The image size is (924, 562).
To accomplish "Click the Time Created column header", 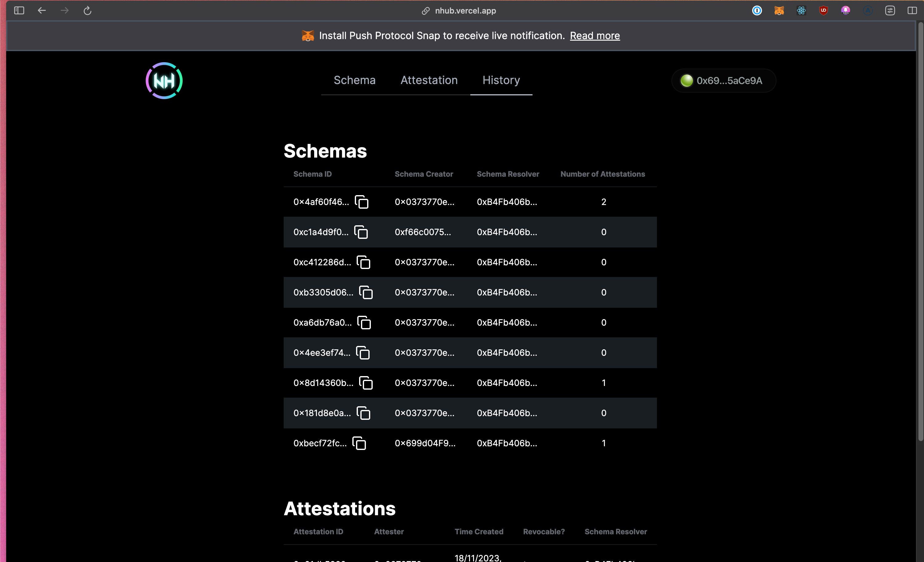I will point(479,531).
